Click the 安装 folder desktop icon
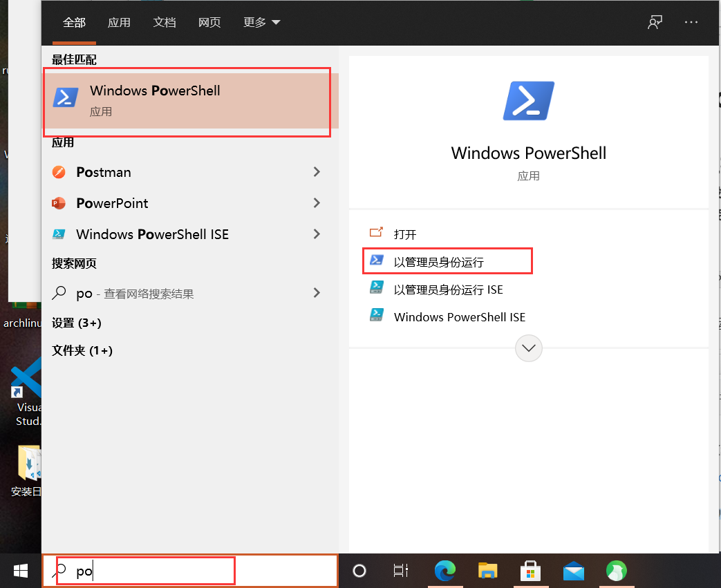Image resolution: width=721 pixels, height=588 pixels. click(28, 471)
